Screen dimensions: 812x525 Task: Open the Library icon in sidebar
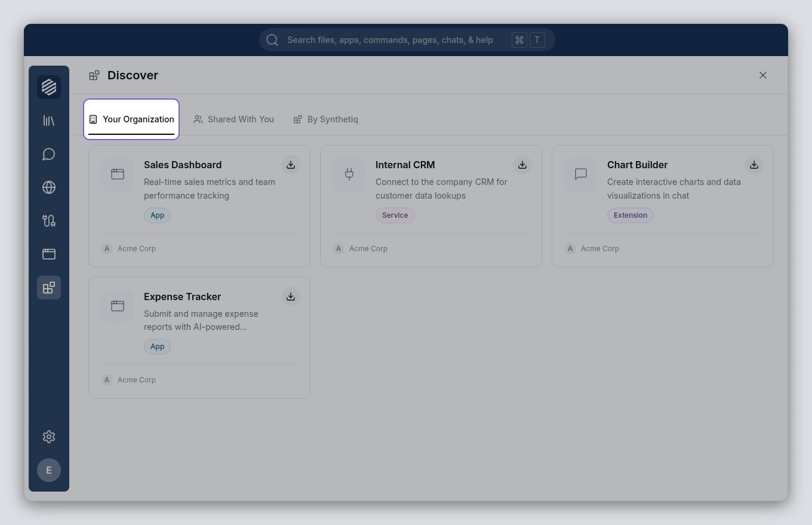click(x=49, y=121)
